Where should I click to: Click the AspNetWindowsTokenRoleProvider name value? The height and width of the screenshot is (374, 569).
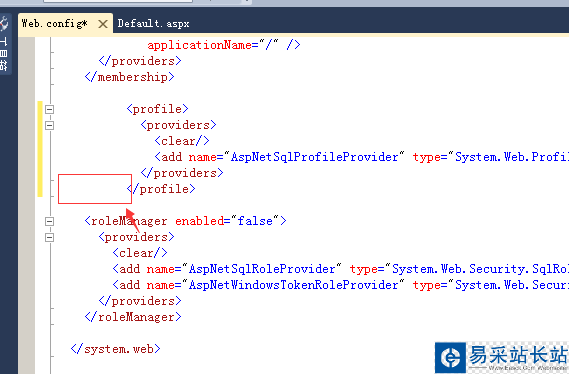pyautogui.click(x=293, y=285)
